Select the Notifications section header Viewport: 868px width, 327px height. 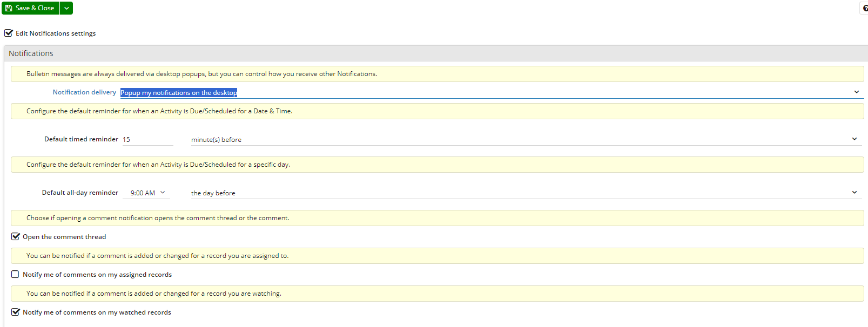click(436, 53)
